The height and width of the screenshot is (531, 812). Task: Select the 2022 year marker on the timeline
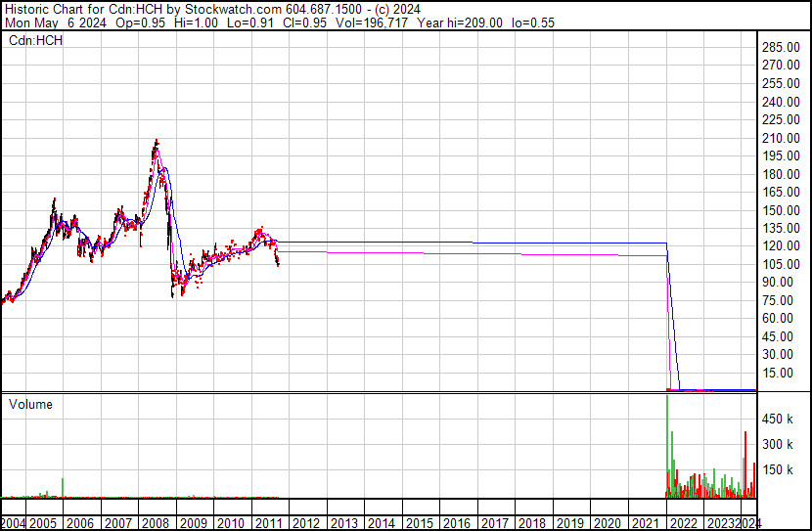coord(682,523)
